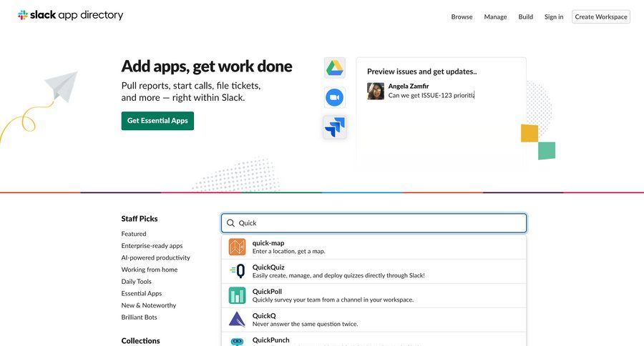
Task: Click the Angela Zamfir name
Action: tap(409, 86)
